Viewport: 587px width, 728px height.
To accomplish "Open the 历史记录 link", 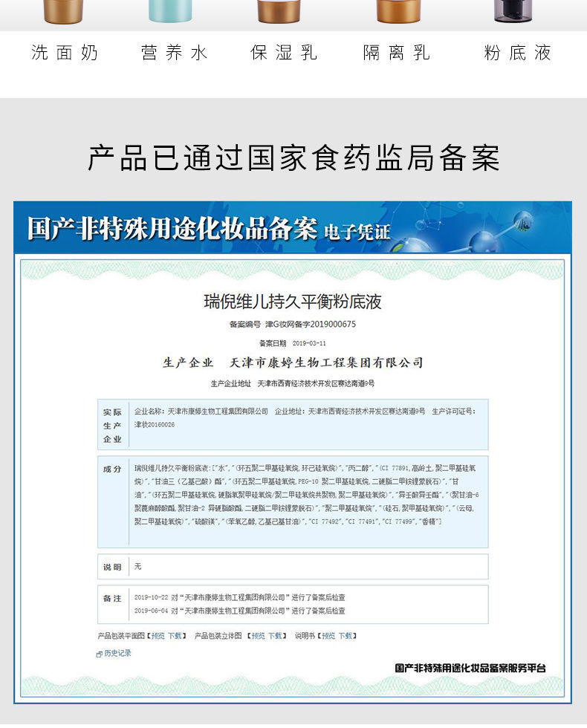I will pyautogui.click(x=117, y=653).
